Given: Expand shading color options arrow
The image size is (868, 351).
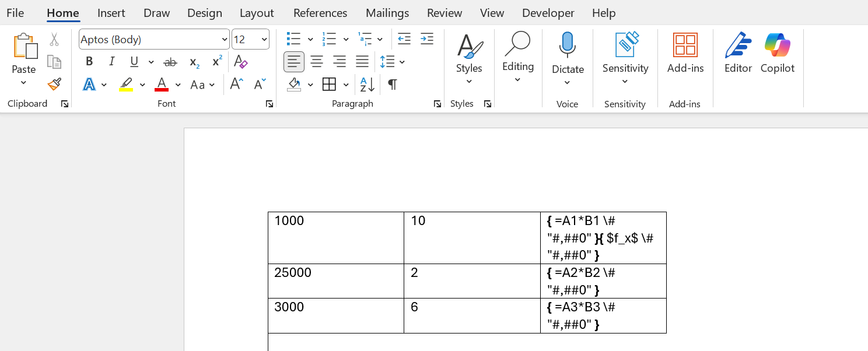Looking at the screenshot, I should coord(310,85).
